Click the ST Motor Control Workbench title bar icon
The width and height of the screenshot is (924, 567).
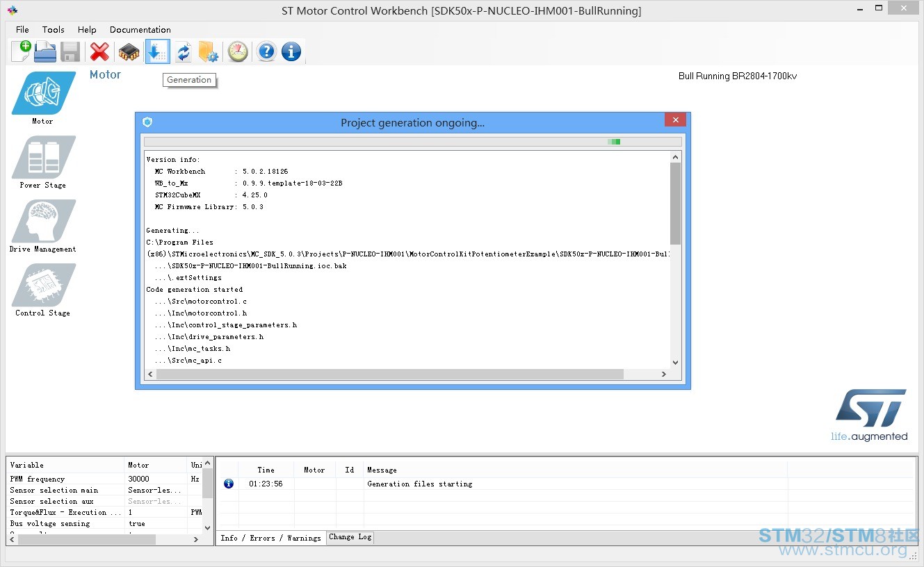click(x=13, y=10)
